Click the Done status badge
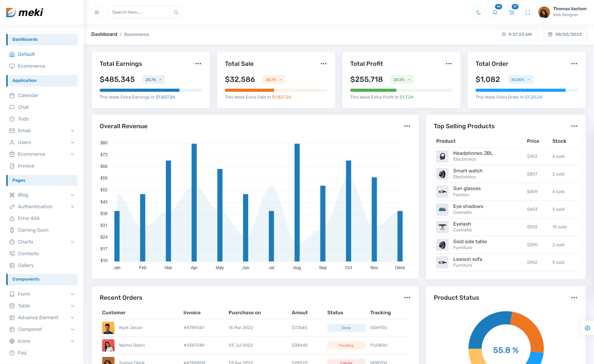 pyautogui.click(x=346, y=328)
